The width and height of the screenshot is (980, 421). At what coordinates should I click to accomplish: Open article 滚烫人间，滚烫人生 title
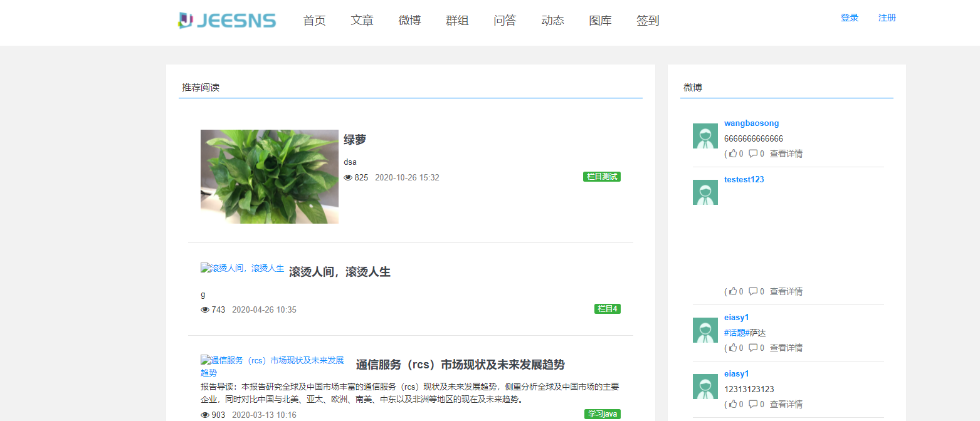pos(340,272)
